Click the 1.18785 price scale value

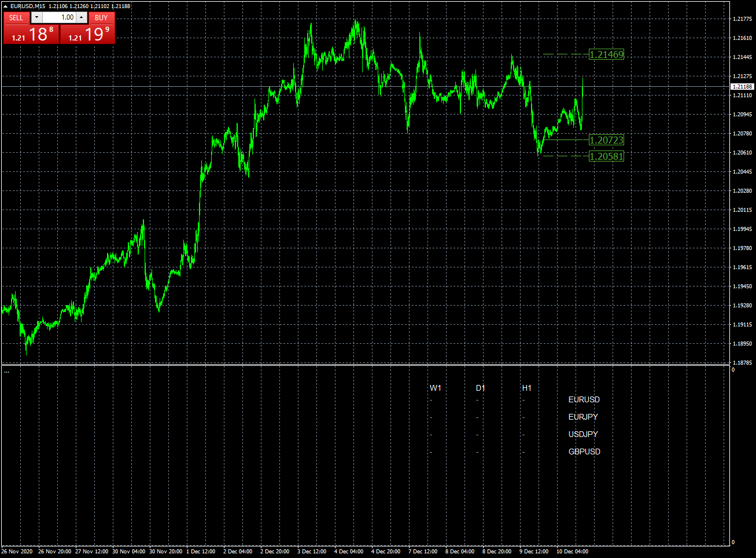(x=743, y=363)
